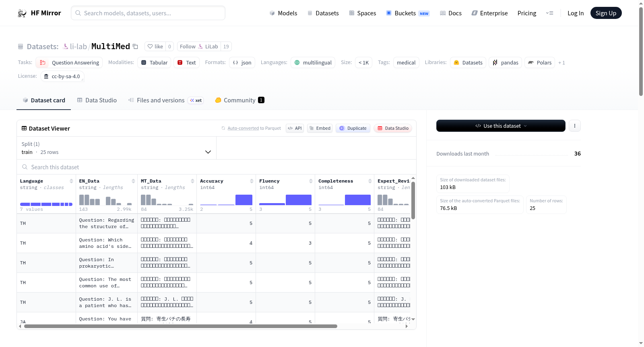Sort the MT_Data column

(x=192, y=181)
